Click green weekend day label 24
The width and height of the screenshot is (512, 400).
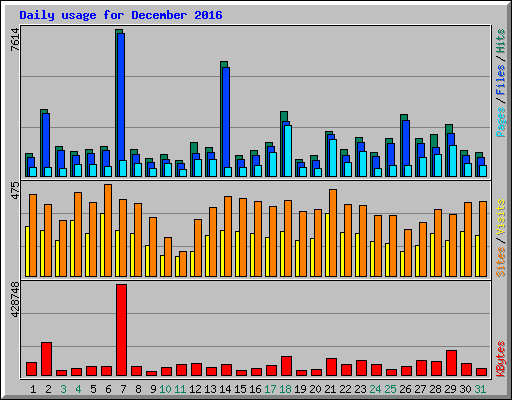tap(375, 389)
